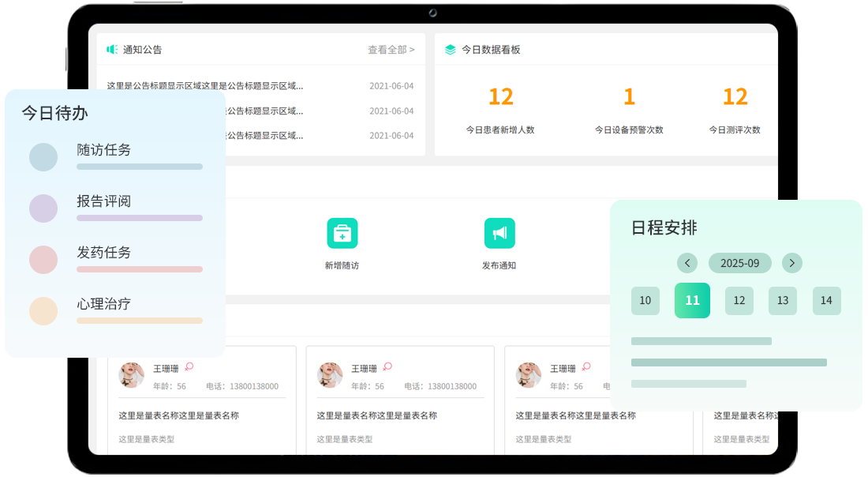
Task: Click the 心理治疗 orange progress bar
Action: [140, 321]
